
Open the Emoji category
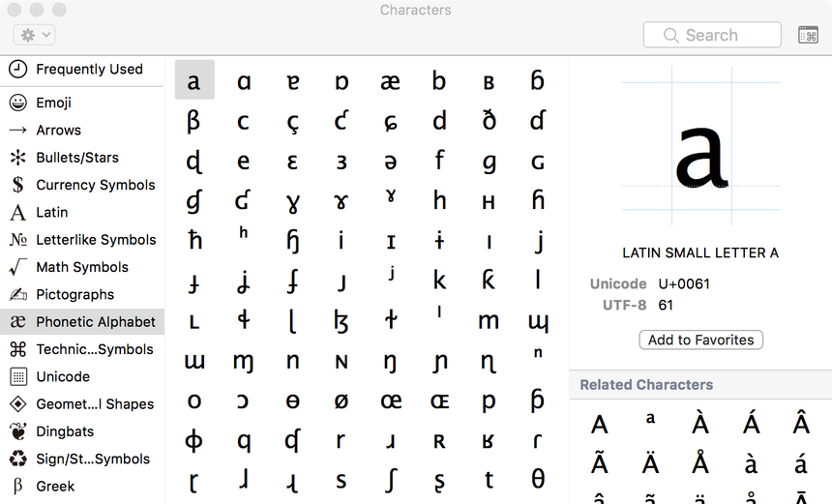53,103
